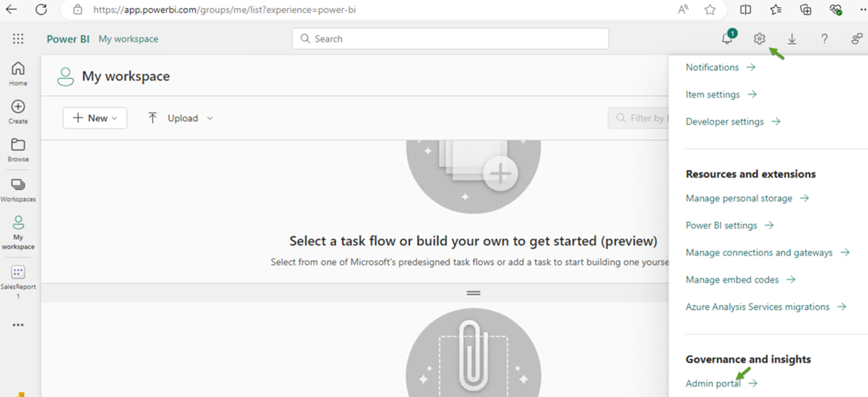The width and height of the screenshot is (868, 397).
Task: Open the browser favorites list icon
Action: (x=776, y=10)
